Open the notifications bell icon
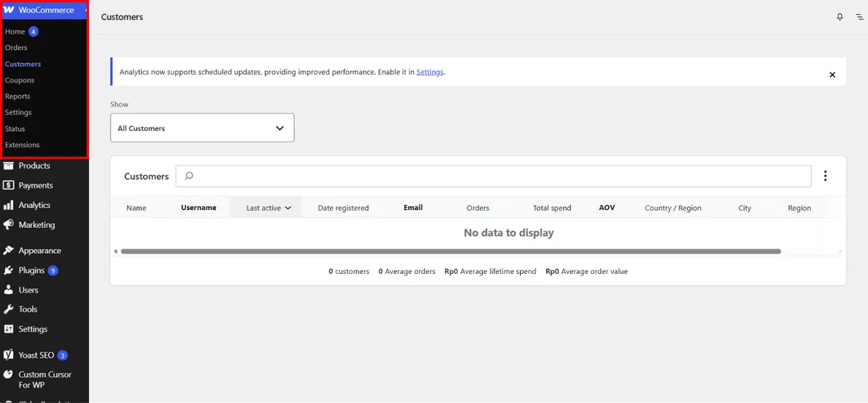Screen dimensions: 868x403 pyautogui.click(x=839, y=16)
